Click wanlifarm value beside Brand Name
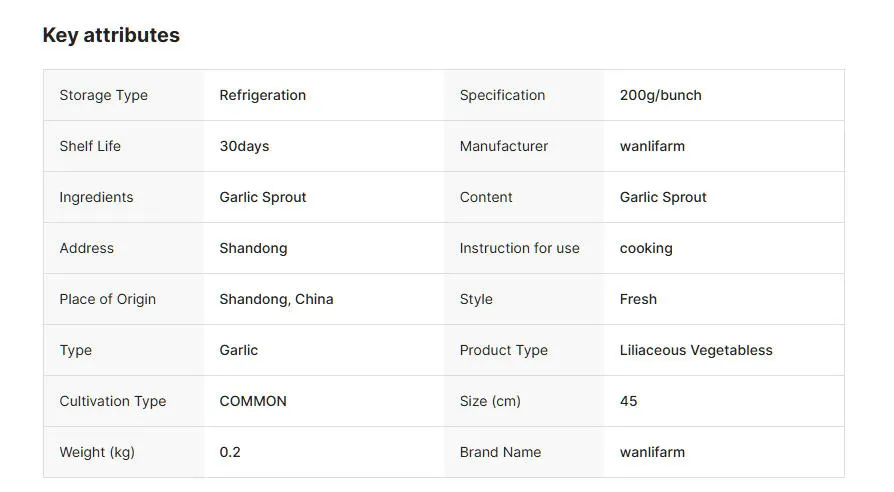Viewport: 894px width, 492px height. (x=652, y=452)
